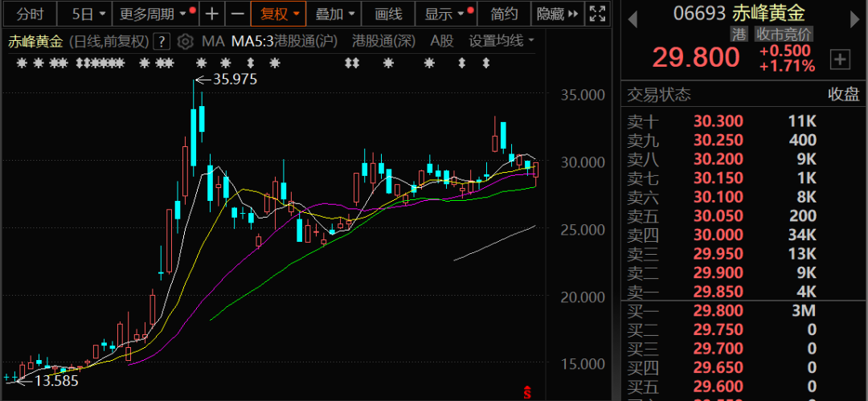This screenshot has width=868, height=401.
Task: Select 卖七 price 30.150
Action: coord(718,178)
